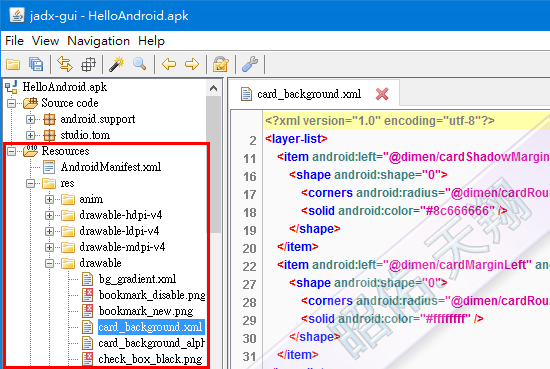Expand the anim folder
This screenshot has height=369, width=550.
coord(49,199)
